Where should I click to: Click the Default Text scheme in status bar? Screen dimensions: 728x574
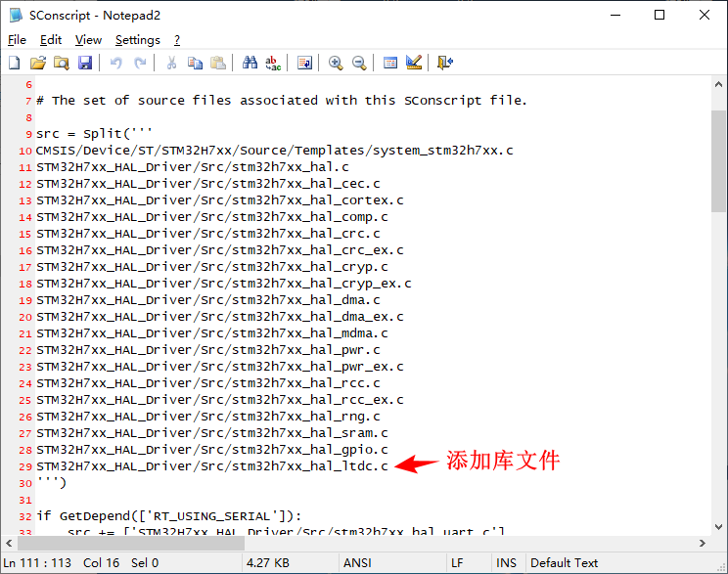click(x=564, y=563)
